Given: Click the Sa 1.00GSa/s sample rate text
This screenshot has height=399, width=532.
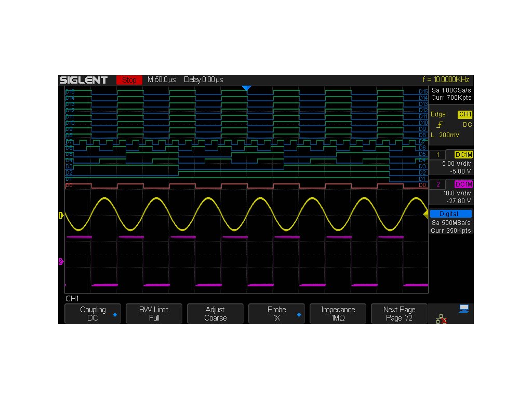Looking at the screenshot, I should (x=451, y=90).
